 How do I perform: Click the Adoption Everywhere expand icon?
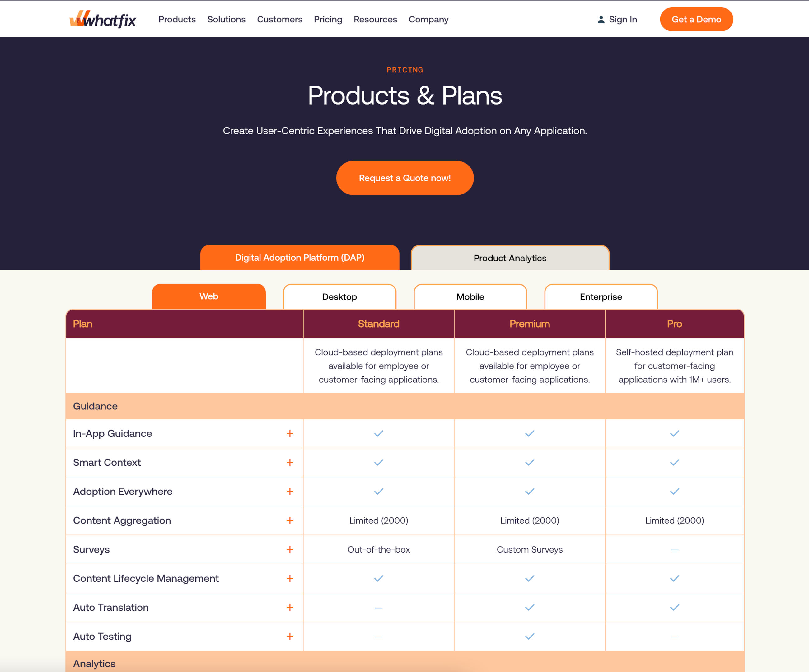coord(290,492)
